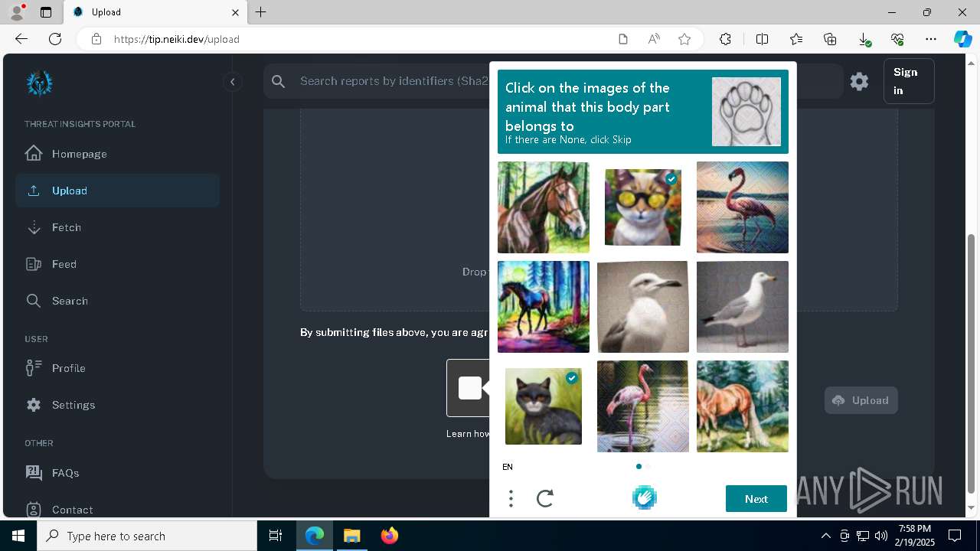Open the volume control in tray
Screen dimensions: 980x551
pos(880,536)
